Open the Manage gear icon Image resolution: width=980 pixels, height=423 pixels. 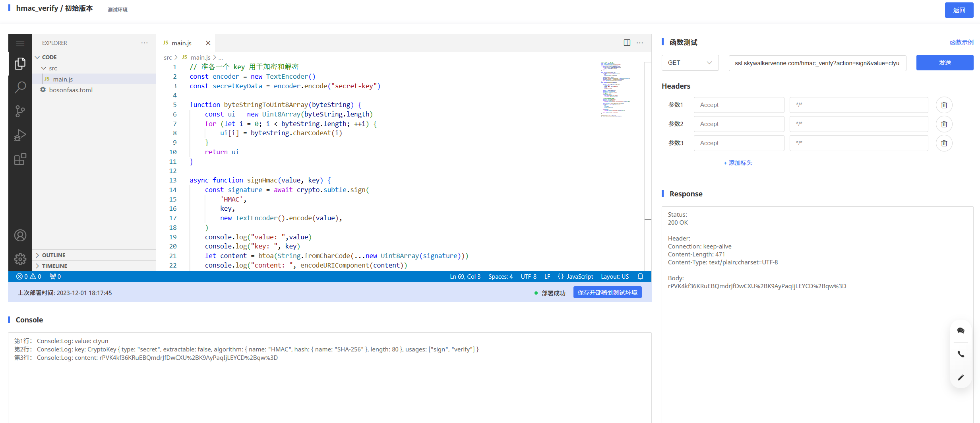click(x=20, y=259)
